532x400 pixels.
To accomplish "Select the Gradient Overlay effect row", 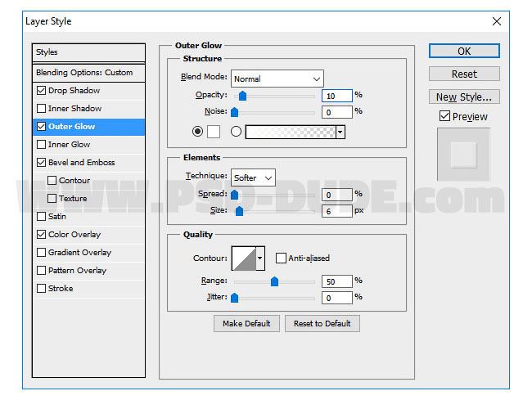I will tap(89, 252).
